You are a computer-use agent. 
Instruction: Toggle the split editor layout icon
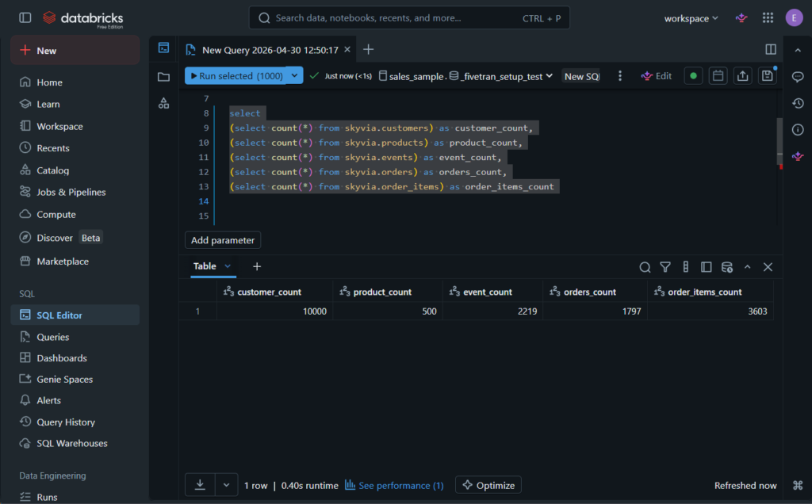coord(771,49)
